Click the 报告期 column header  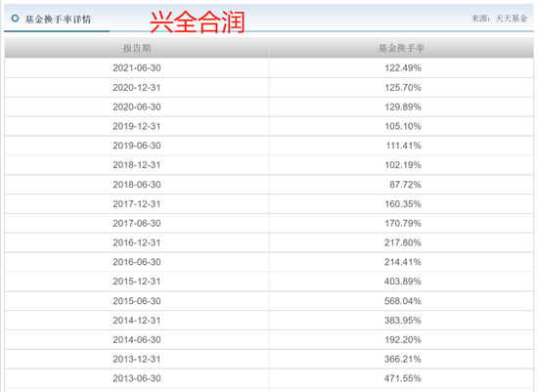coord(137,48)
